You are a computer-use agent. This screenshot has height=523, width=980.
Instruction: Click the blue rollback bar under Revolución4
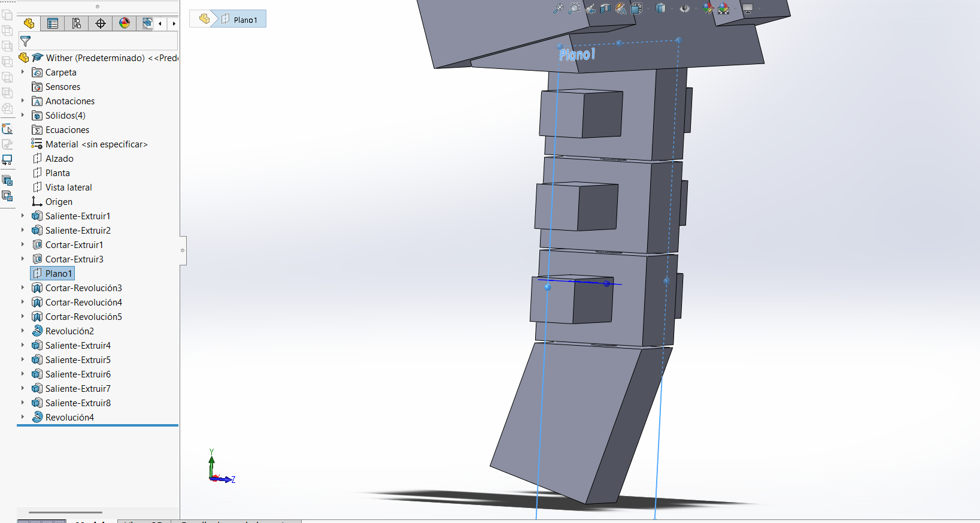[x=98, y=425]
